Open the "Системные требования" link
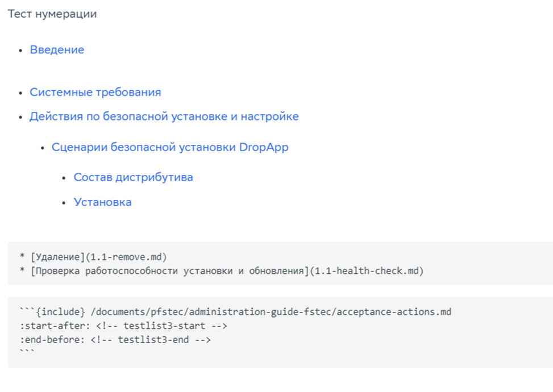Screen dimensions: 553x392 point(95,92)
